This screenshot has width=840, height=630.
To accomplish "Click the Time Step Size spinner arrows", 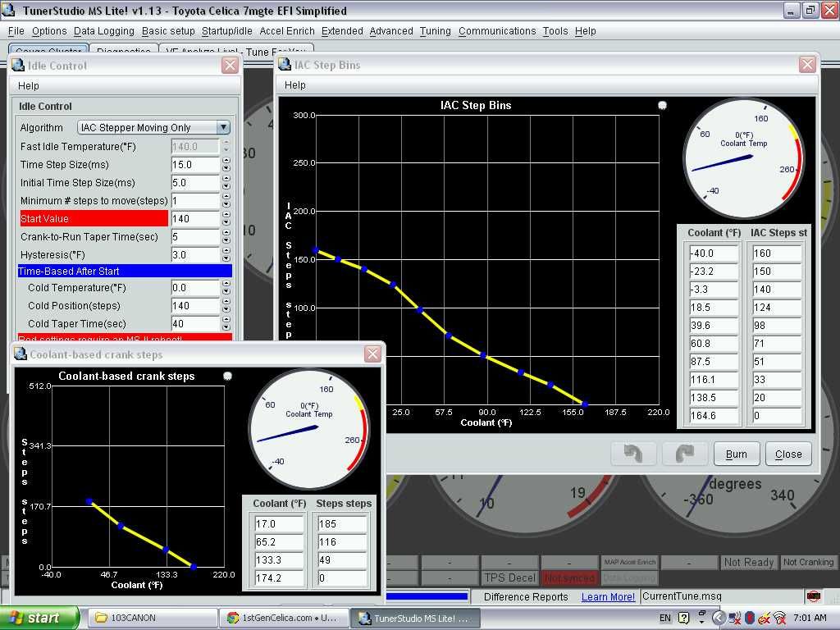I will click(x=226, y=164).
